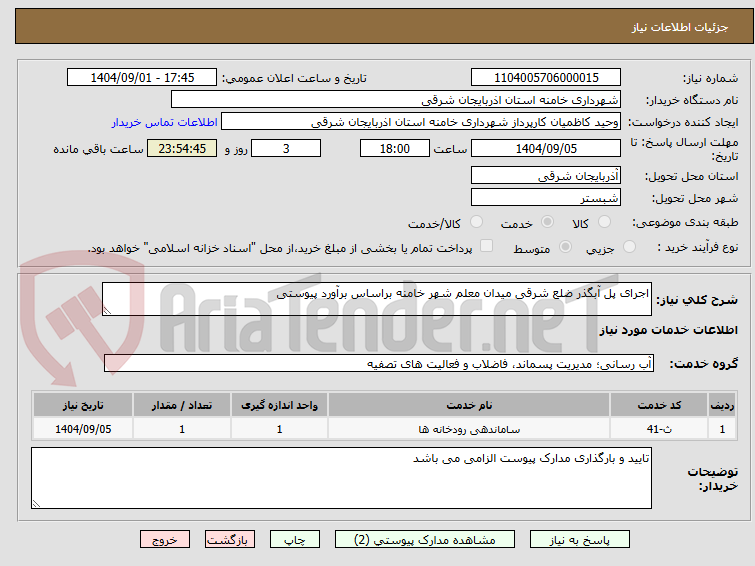Screen dimensions: 755x566
Task: Click the general need description textarea
Action: click(x=377, y=299)
